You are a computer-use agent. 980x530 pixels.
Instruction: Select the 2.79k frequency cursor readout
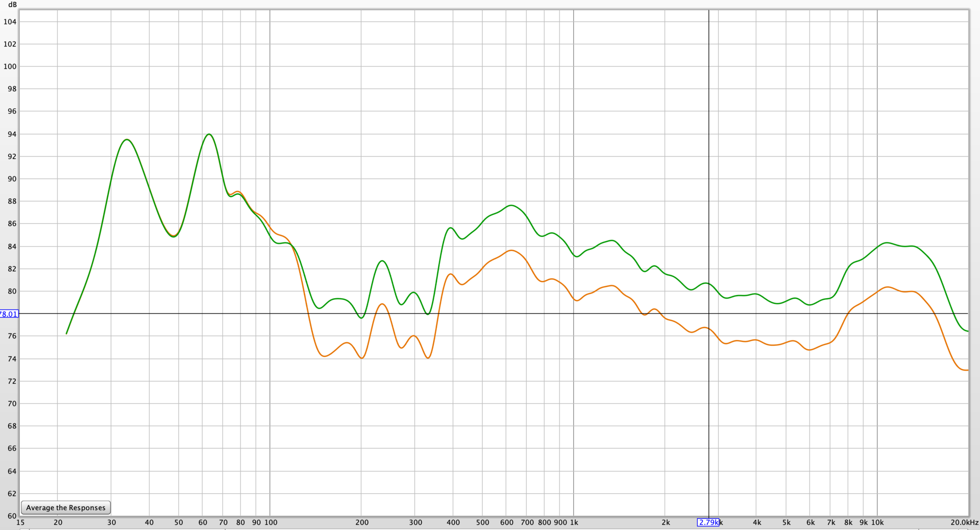[x=708, y=522]
